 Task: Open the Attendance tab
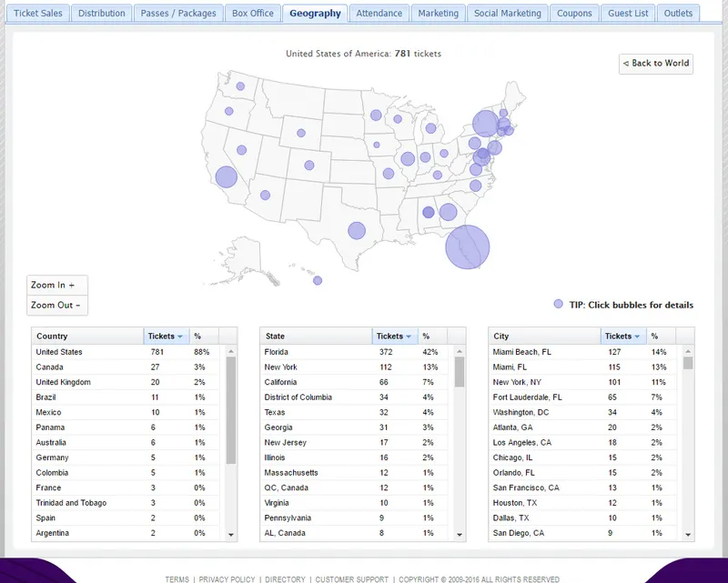[379, 13]
